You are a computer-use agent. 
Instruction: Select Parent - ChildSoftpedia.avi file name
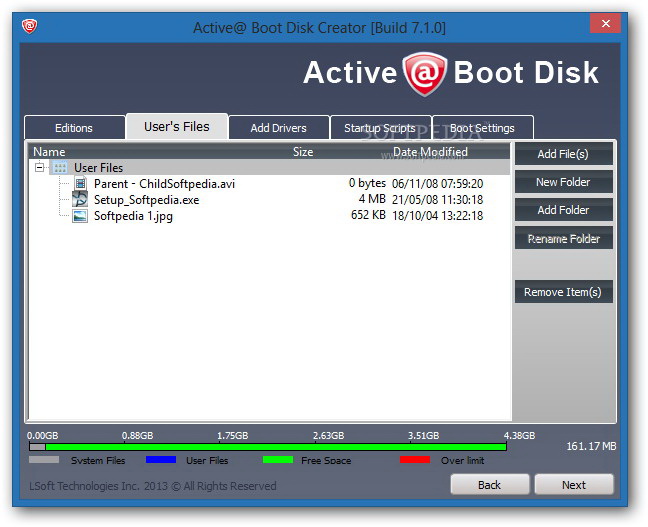point(164,184)
